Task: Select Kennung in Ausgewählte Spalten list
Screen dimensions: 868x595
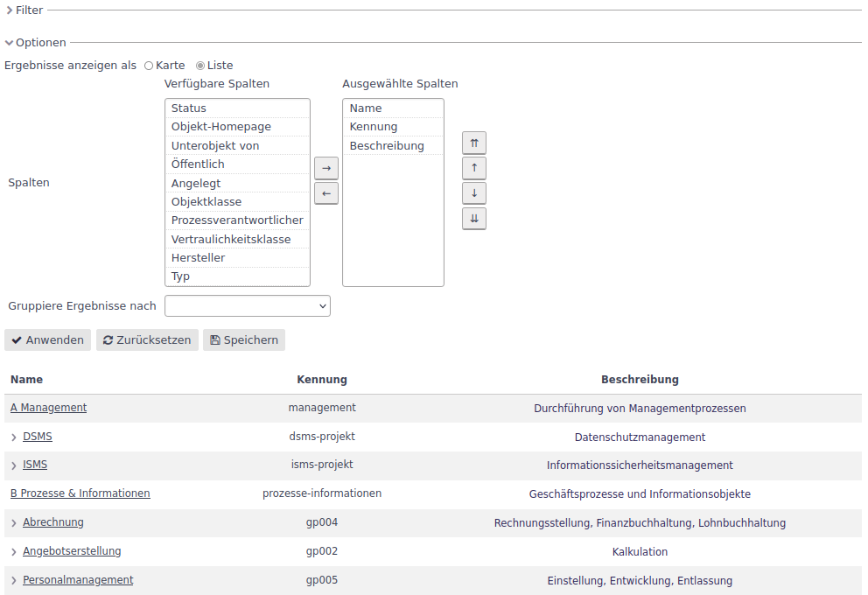Action: click(x=374, y=126)
